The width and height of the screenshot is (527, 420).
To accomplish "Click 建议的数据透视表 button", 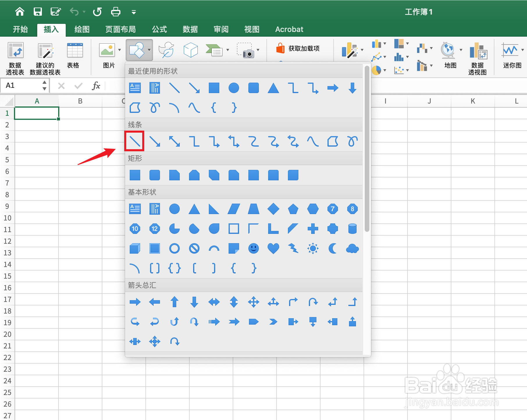I will (45, 58).
